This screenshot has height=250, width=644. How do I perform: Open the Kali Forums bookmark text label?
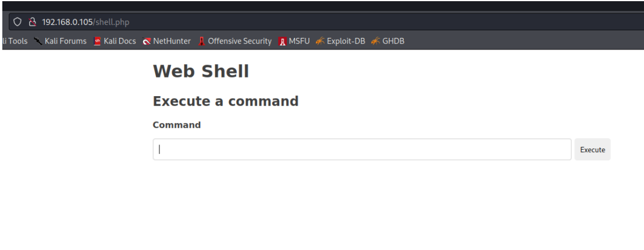coord(66,41)
